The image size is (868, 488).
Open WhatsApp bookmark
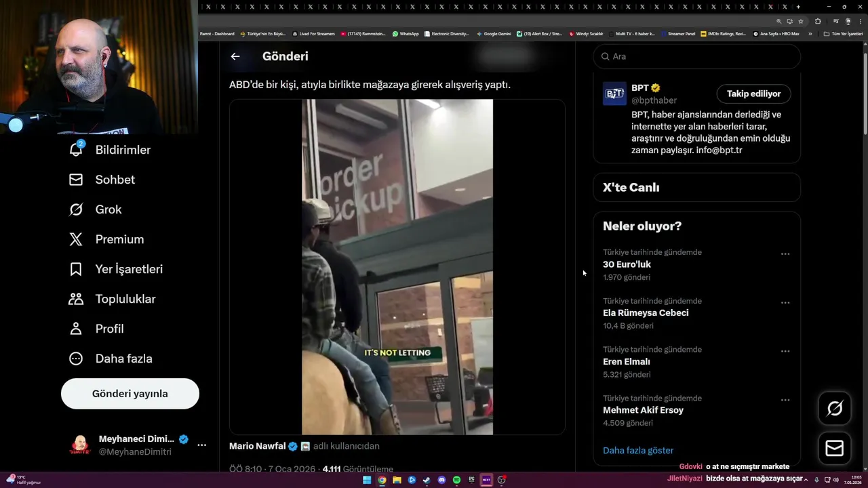click(406, 34)
